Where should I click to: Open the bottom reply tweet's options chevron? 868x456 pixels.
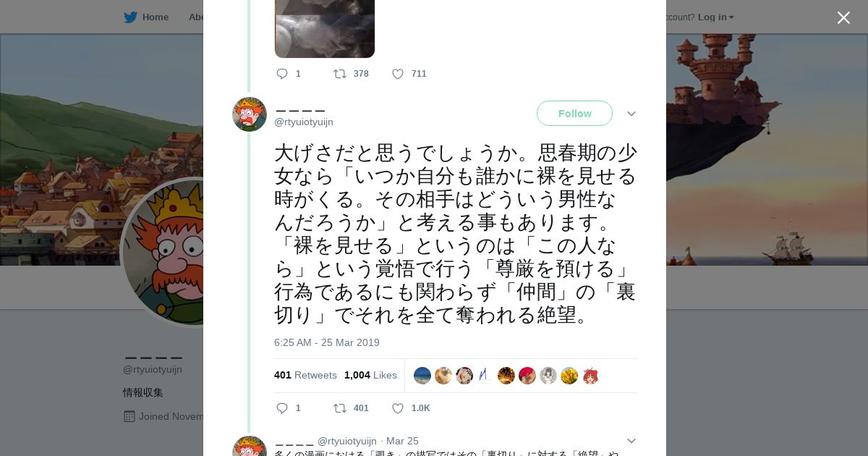pyautogui.click(x=631, y=441)
